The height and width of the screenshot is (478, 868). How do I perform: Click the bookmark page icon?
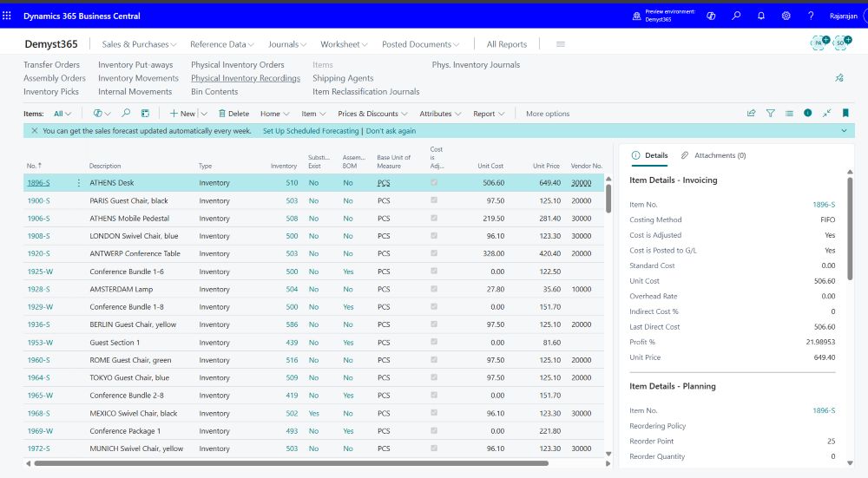tap(845, 113)
